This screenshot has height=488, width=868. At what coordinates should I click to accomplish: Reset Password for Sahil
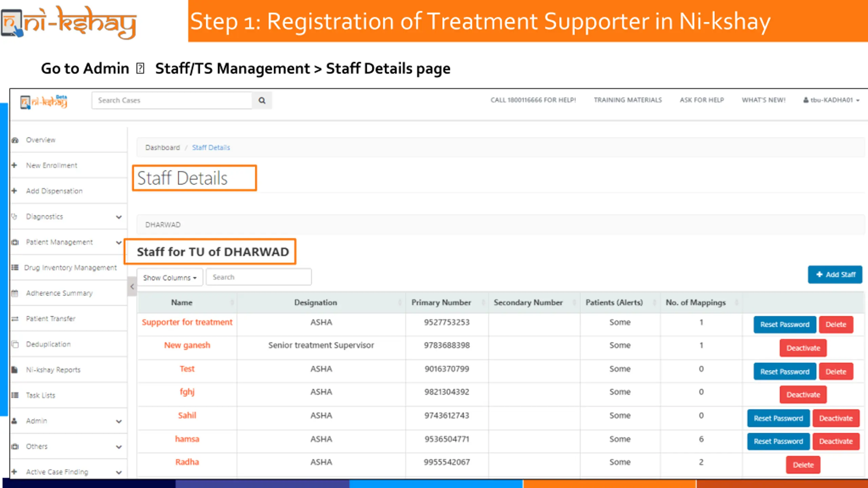click(x=778, y=418)
